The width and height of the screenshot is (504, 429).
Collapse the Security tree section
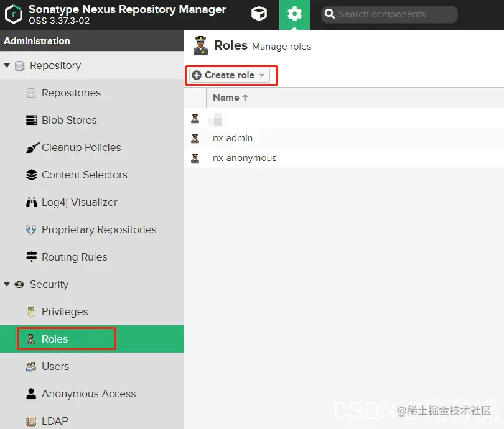tap(7, 284)
